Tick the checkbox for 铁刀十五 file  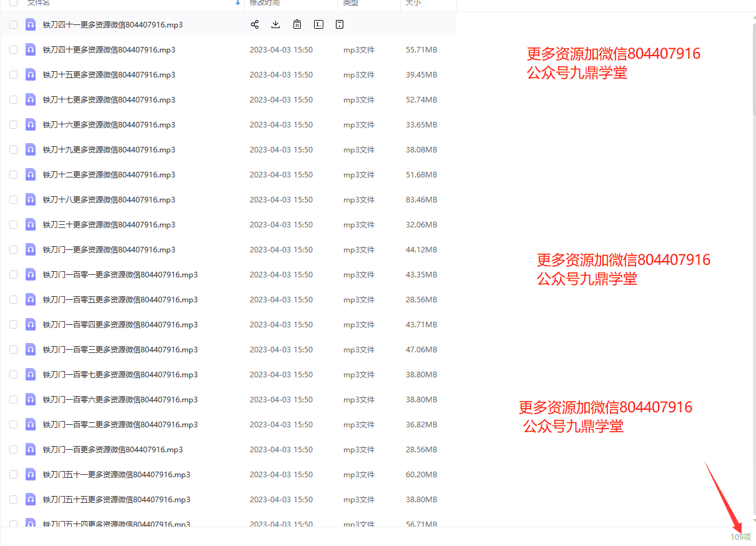coord(13,74)
